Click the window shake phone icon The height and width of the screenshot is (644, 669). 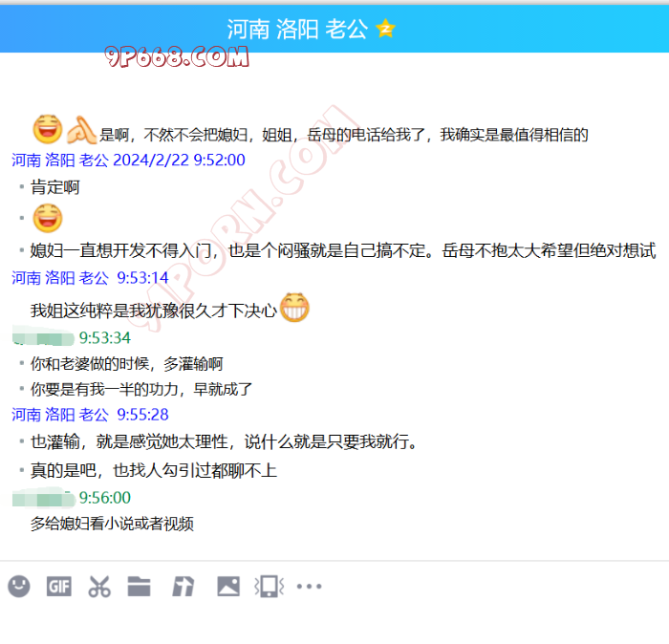269,586
